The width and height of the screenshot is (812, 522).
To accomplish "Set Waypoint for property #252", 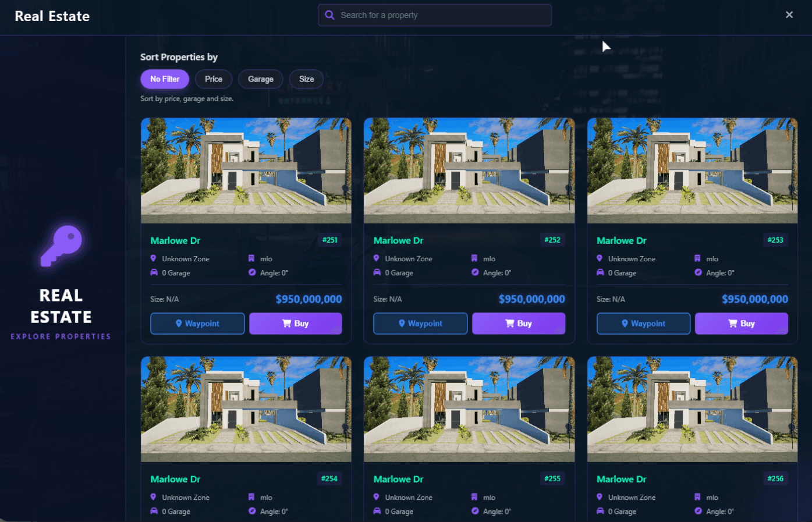I will click(x=420, y=324).
